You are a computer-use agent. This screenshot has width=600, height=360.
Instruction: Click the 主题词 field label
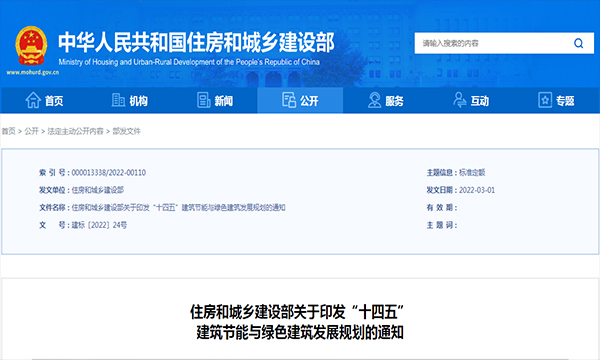pyautogui.click(x=442, y=225)
